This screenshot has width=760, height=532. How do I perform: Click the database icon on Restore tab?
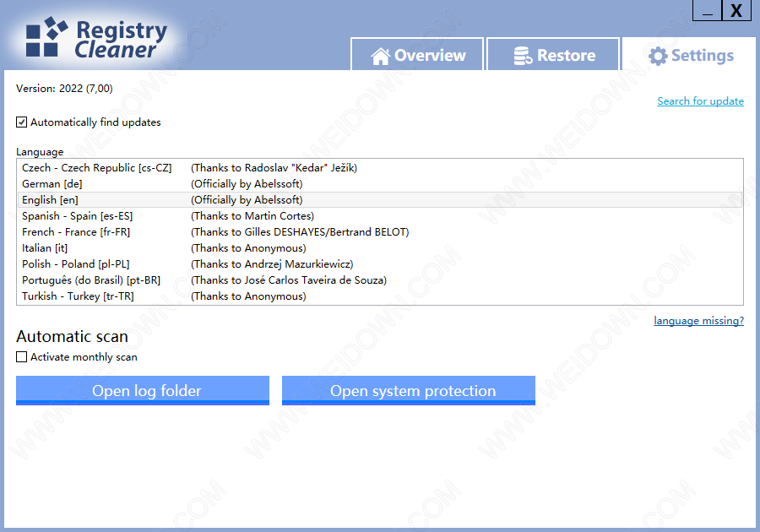click(523, 56)
